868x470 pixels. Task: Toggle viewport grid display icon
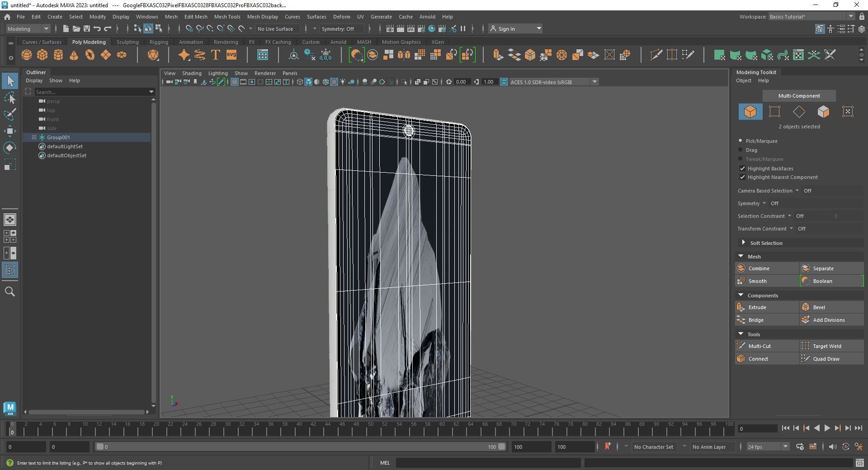click(x=234, y=82)
